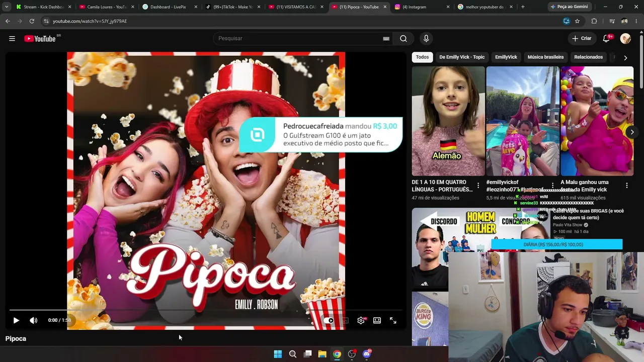Click the Chrome taskbar icon

(x=337, y=354)
